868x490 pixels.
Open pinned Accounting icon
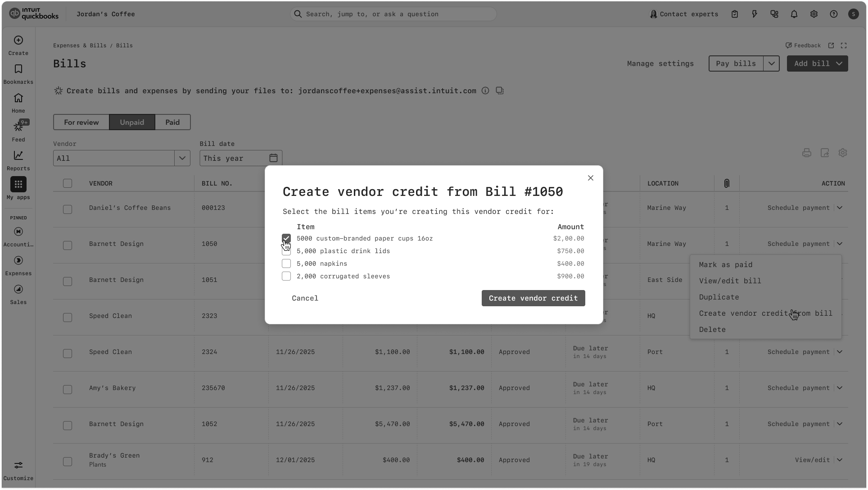[18, 231]
